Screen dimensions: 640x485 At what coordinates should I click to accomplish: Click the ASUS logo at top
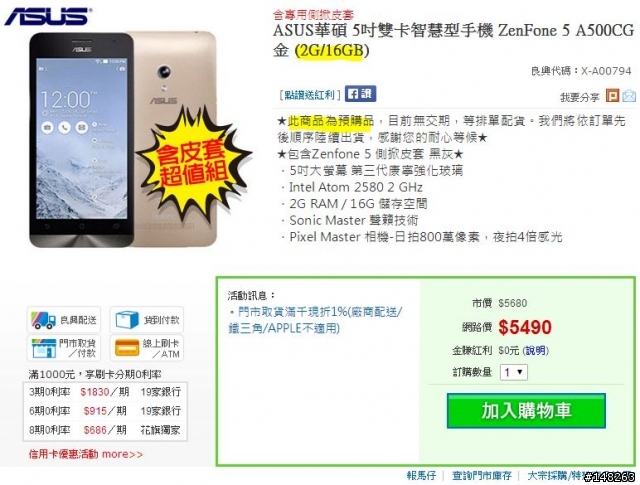point(48,17)
